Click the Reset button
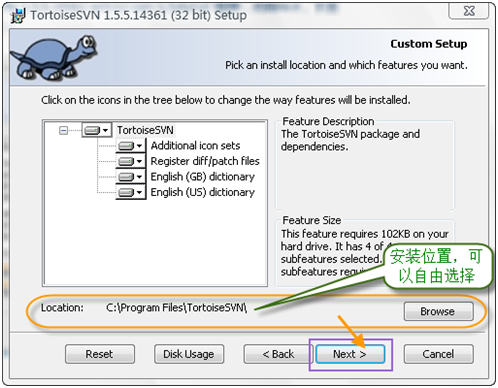The image size is (498, 388). tap(100, 354)
